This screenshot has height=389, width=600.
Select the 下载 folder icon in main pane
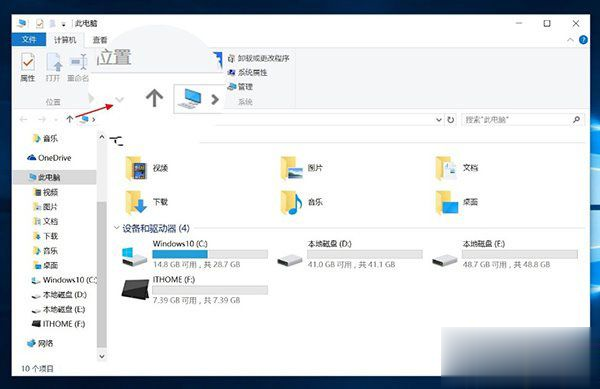[x=136, y=202]
